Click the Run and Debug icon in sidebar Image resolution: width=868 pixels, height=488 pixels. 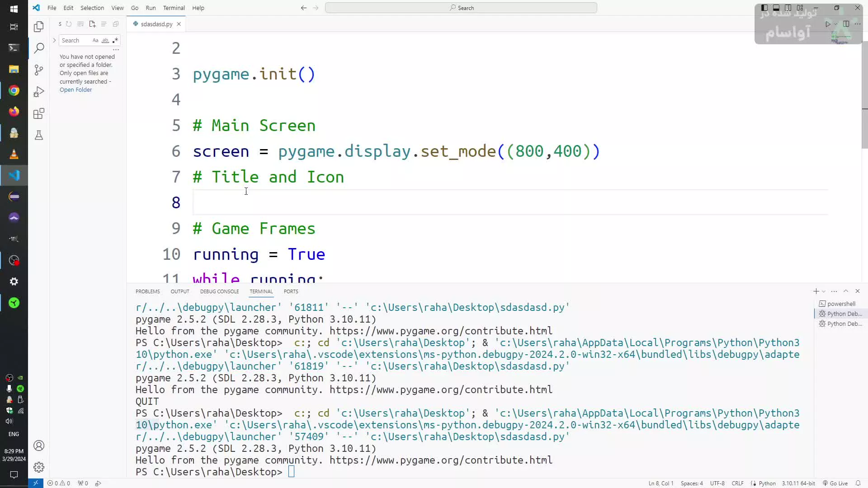point(39,92)
